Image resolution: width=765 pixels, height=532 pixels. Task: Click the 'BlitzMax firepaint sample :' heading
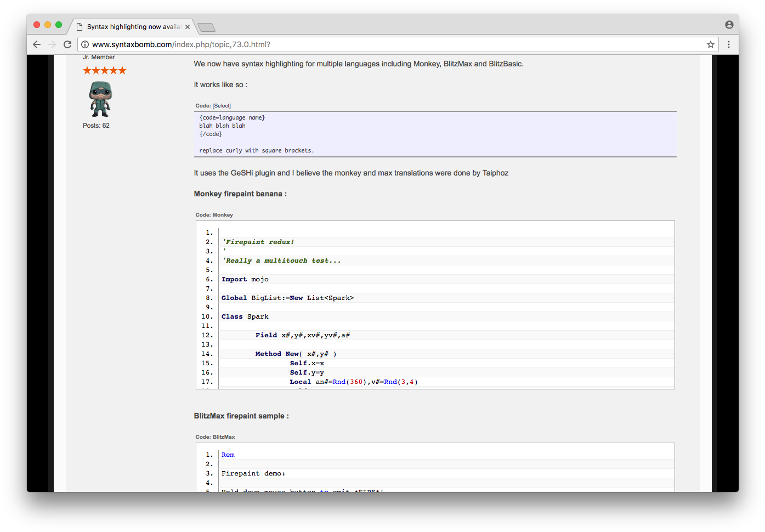[241, 416]
